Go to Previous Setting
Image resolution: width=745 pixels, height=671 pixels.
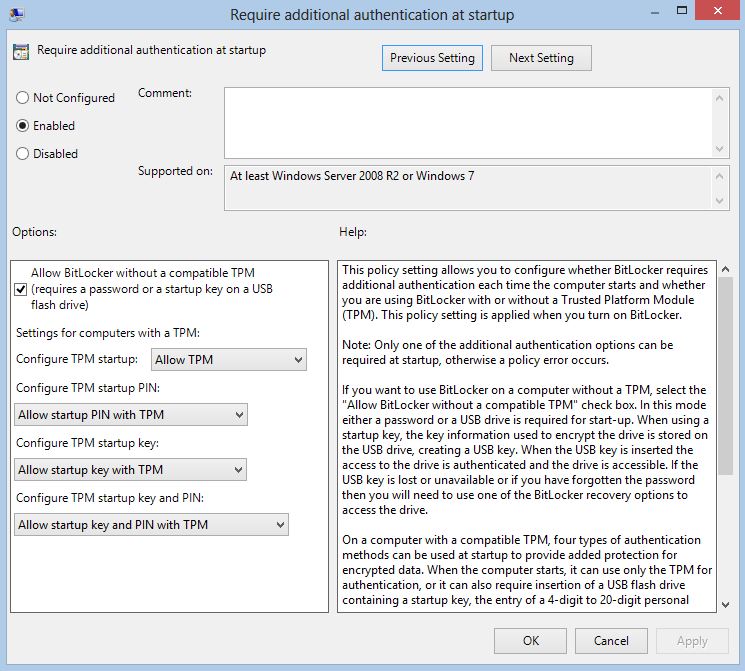tap(432, 58)
